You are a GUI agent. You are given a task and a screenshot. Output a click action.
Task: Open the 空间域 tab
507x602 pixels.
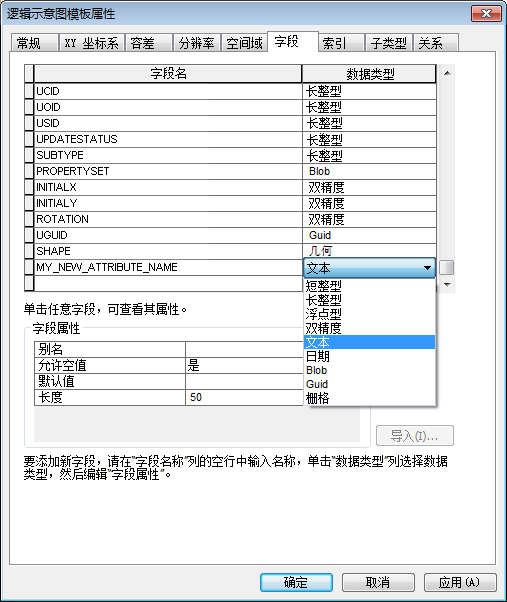[x=244, y=43]
